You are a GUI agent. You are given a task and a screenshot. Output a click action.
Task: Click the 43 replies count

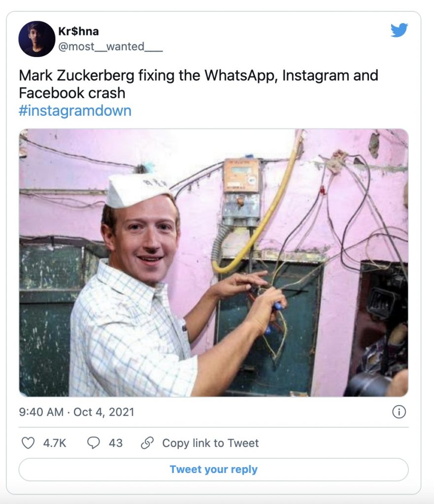point(116,443)
